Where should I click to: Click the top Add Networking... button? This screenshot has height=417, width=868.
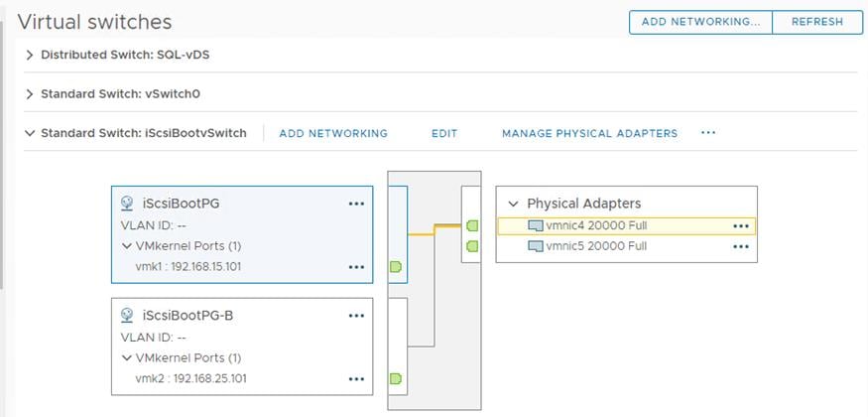point(700,22)
